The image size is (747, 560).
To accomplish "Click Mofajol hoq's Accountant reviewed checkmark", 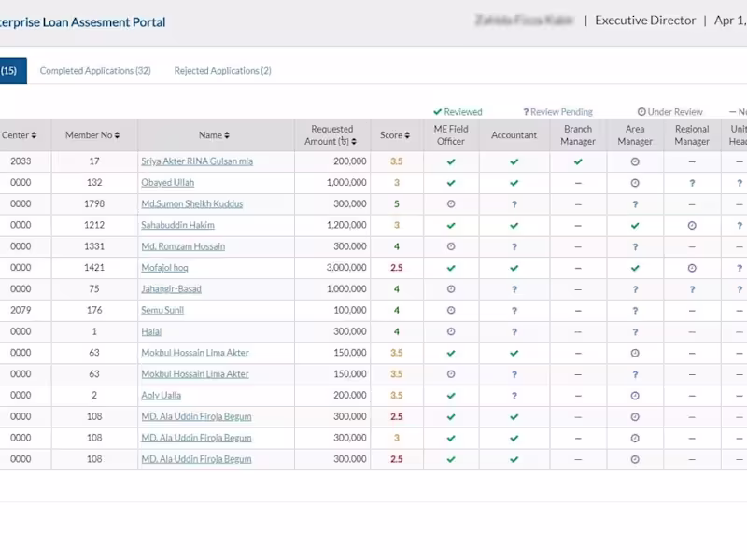I will point(514,268).
